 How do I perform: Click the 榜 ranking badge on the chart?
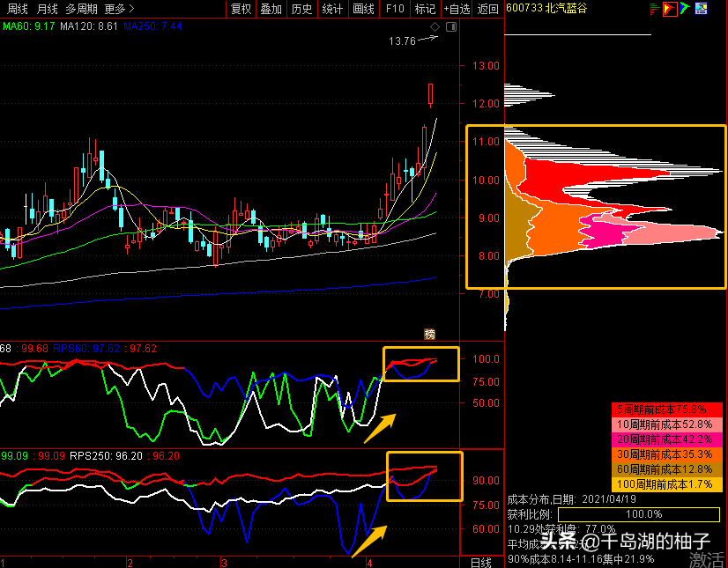429,334
